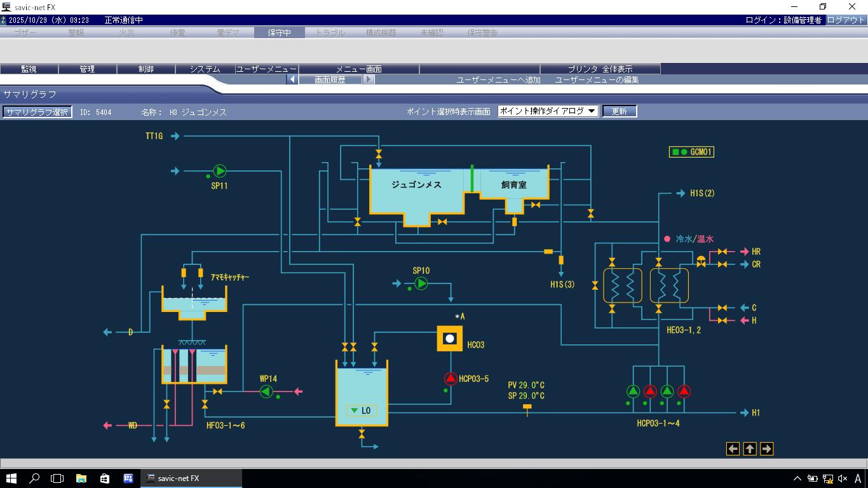Open the HC03 equipment icon
Screen dimensions: 868x488
[x=450, y=339]
